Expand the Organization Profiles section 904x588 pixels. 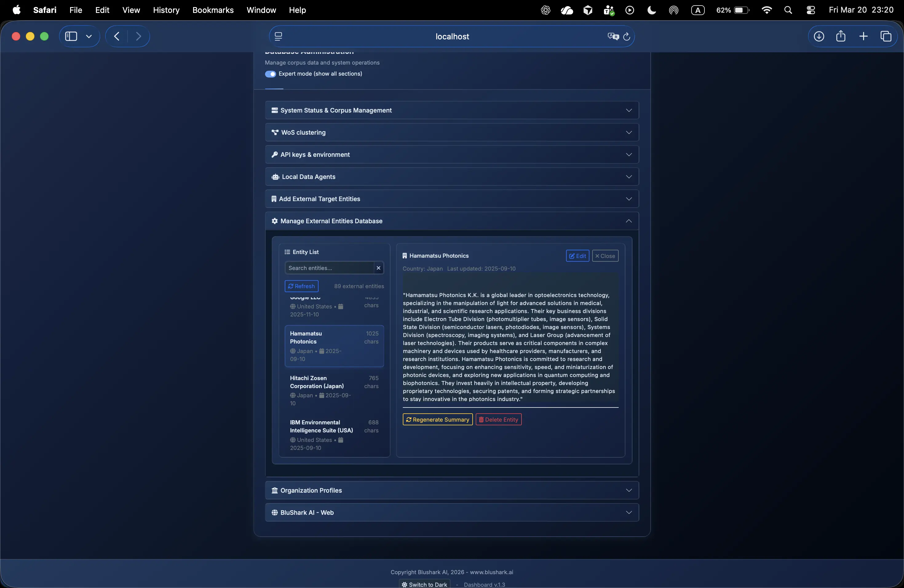452,491
